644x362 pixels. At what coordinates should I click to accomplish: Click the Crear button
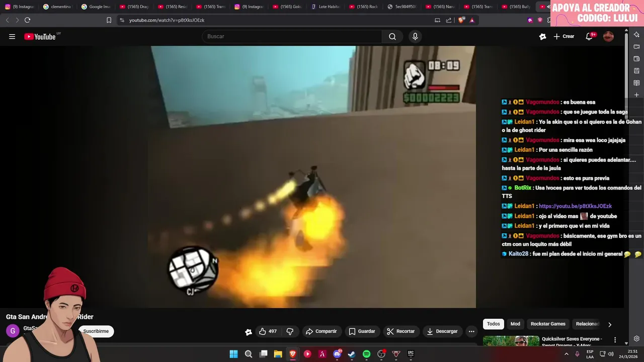(x=564, y=36)
